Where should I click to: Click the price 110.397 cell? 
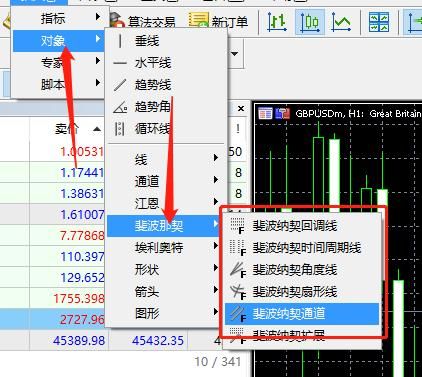pos(82,257)
